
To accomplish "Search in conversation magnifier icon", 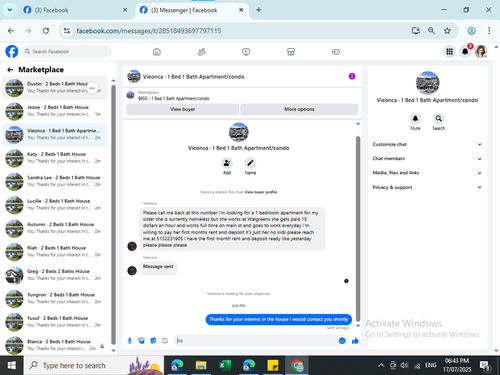I will (439, 118).
